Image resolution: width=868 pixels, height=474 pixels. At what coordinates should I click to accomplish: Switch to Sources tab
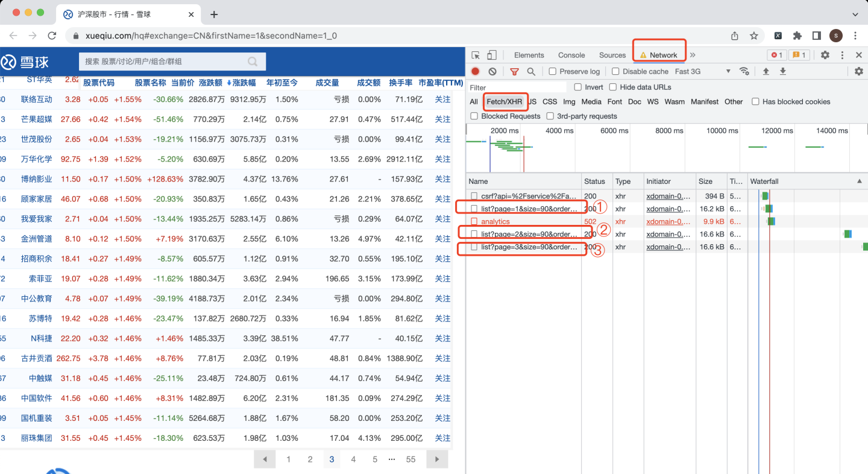612,55
